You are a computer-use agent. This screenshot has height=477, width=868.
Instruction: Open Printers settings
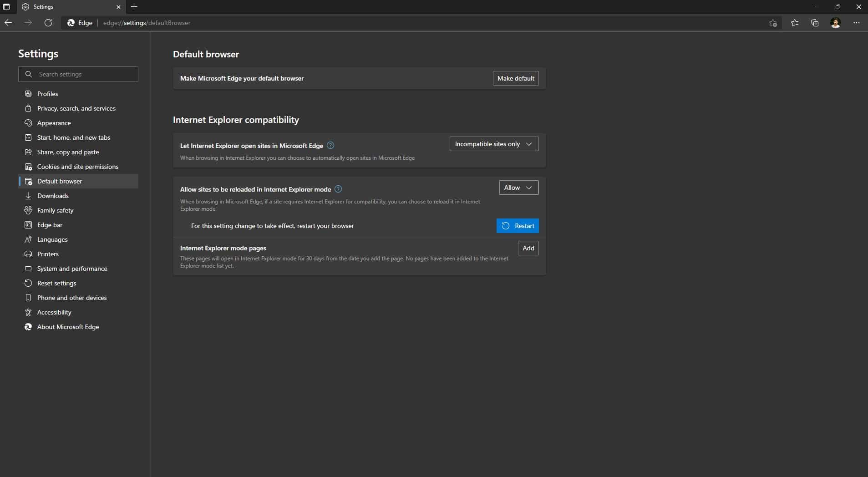coord(78,254)
